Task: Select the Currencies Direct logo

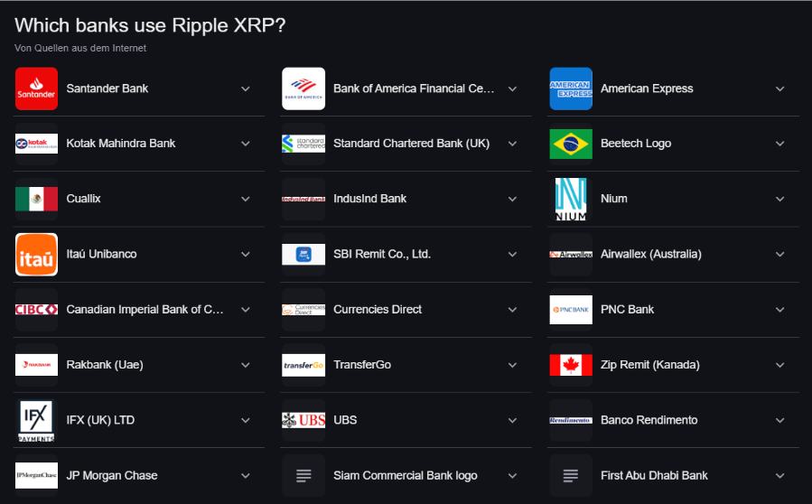Action: point(303,309)
